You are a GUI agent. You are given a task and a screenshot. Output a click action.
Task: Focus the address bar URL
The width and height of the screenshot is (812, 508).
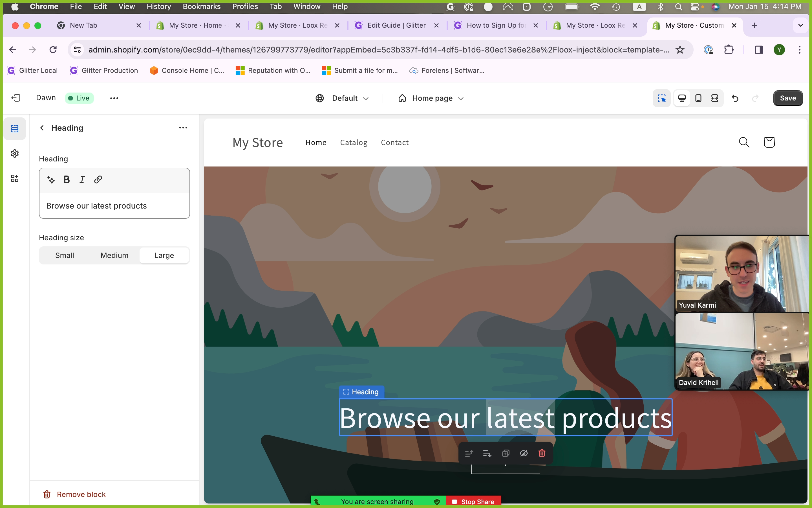(378, 50)
